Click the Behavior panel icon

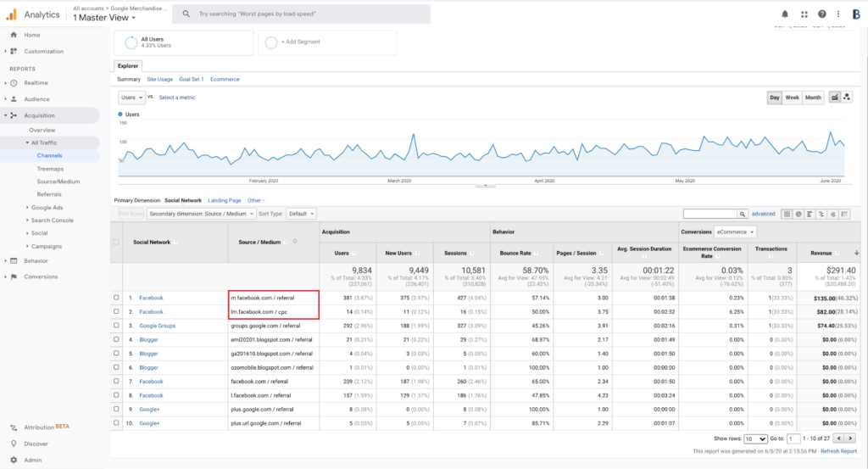point(14,260)
